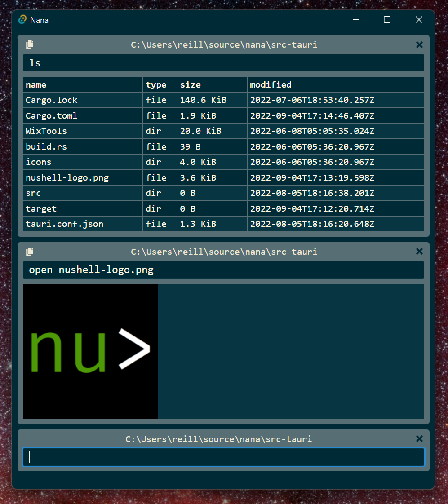Click the 2022-07-06T18:53:40.257Z modified cell
Viewport: 448px width, 504px height.
click(x=336, y=100)
